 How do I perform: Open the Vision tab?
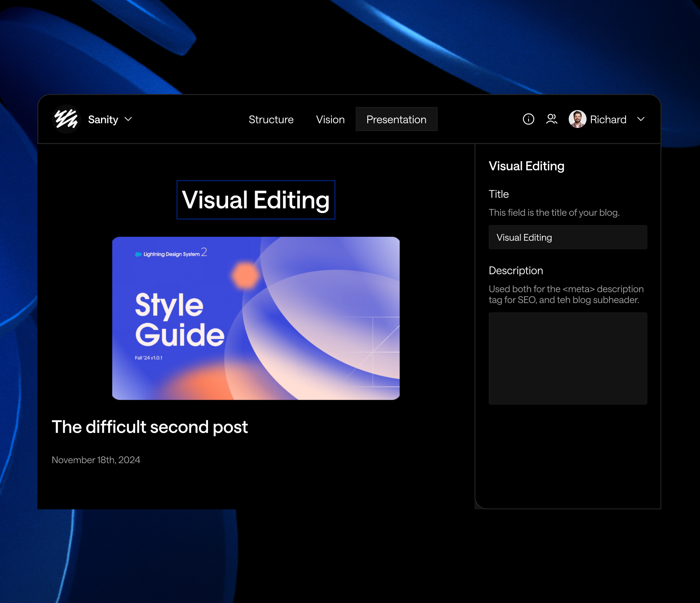click(330, 119)
